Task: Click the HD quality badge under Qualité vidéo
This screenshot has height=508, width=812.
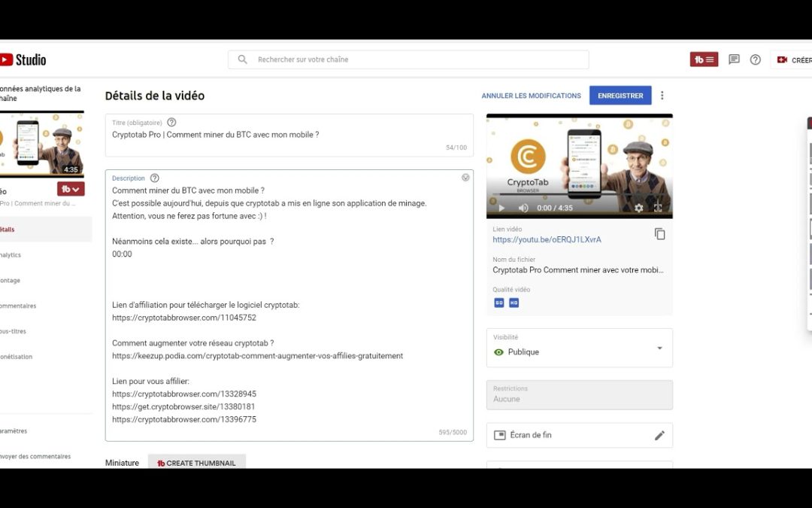Action: [x=514, y=302]
